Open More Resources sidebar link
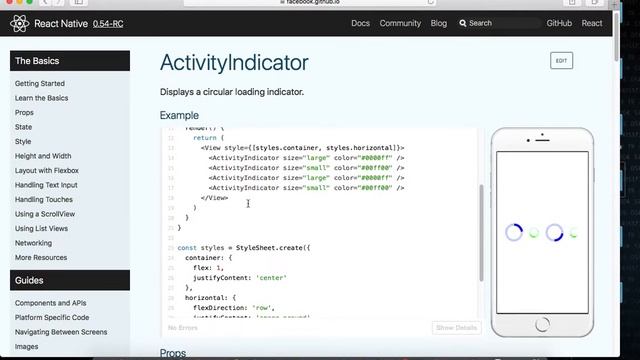 click(x=41, y=258)
